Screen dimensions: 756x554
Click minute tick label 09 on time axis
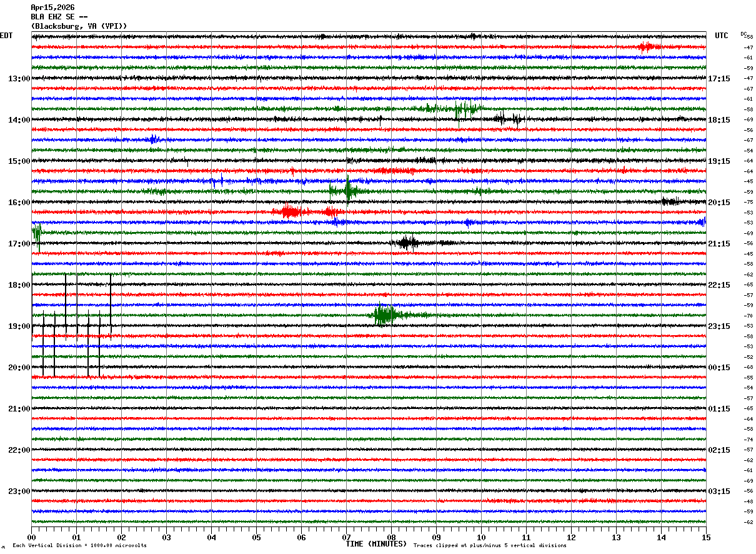tap(436, 538)
